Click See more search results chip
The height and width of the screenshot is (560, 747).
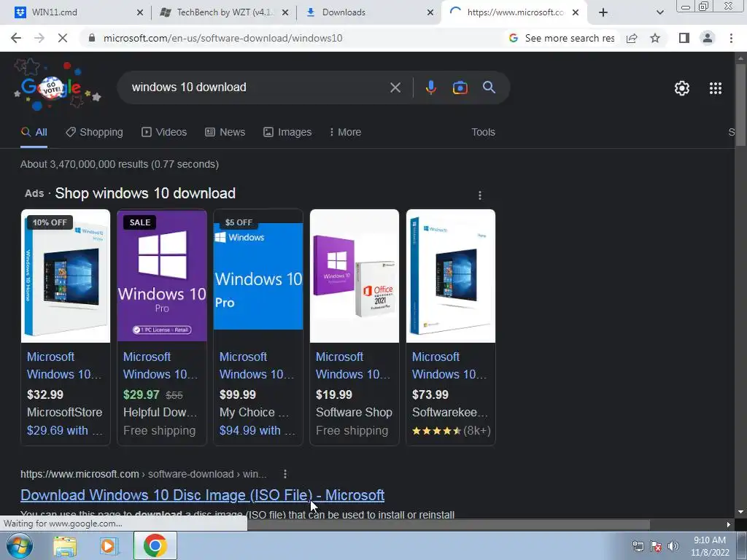coord(562,38)
